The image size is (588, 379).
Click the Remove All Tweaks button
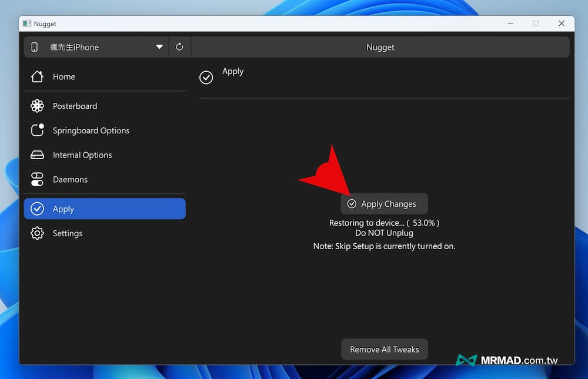(x=384, y=350)
